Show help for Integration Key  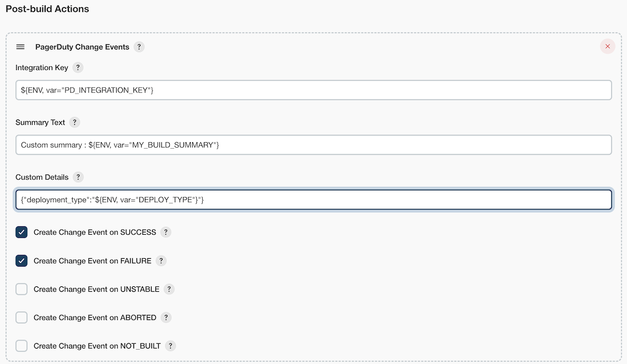78,68
